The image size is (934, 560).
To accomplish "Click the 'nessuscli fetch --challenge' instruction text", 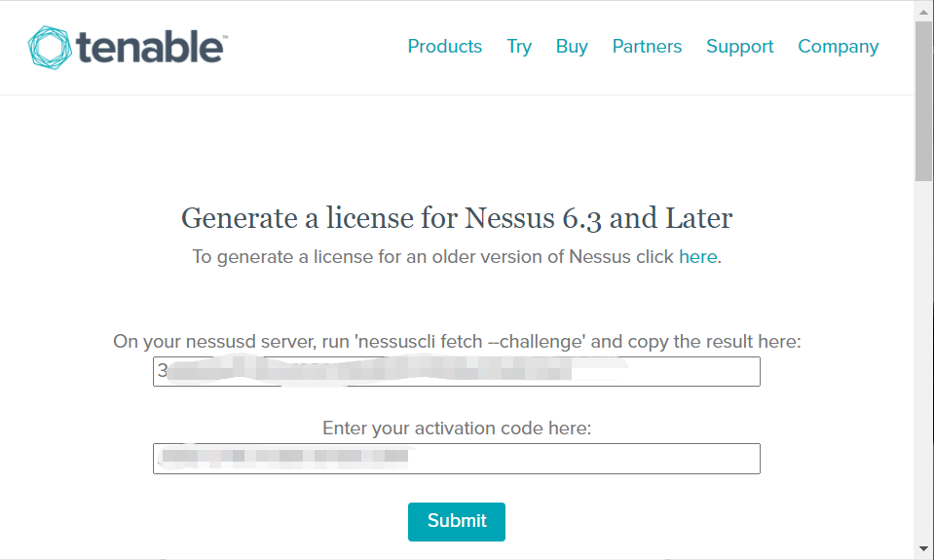I will [x=456, y=342].
